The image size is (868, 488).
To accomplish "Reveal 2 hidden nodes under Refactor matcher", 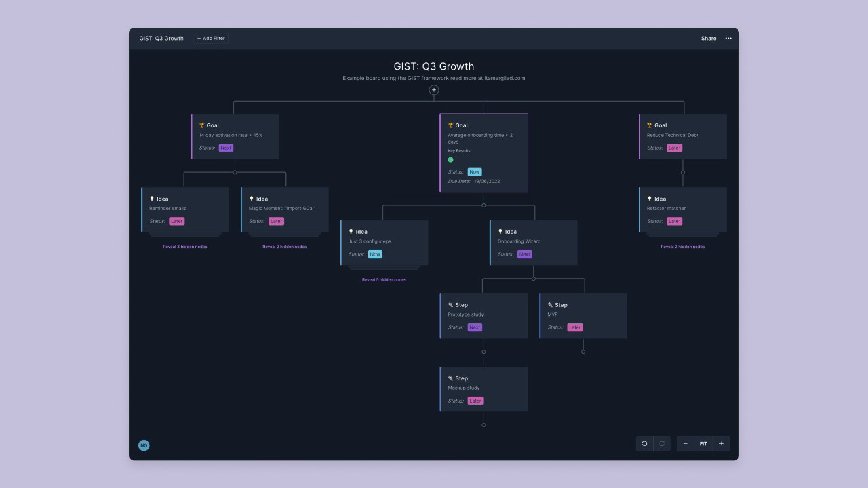I will click(x=682, y=247).
